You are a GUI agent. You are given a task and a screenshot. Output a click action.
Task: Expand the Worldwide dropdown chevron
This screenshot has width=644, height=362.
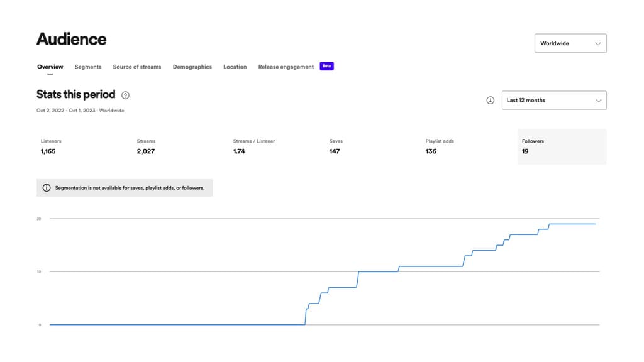click(x=597, y=43)
